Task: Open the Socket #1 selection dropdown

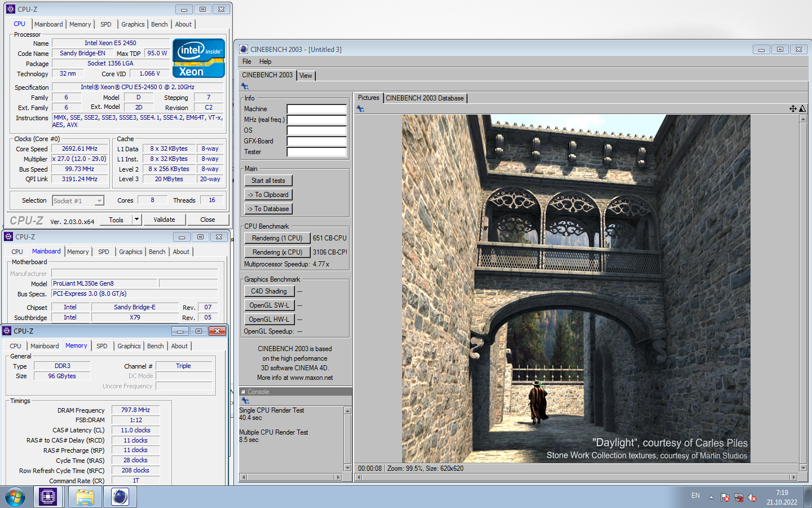Action: point(99,200)
